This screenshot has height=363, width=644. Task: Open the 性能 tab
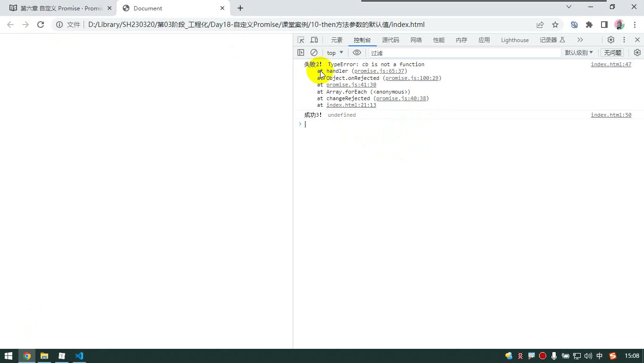tap(439, 40)
